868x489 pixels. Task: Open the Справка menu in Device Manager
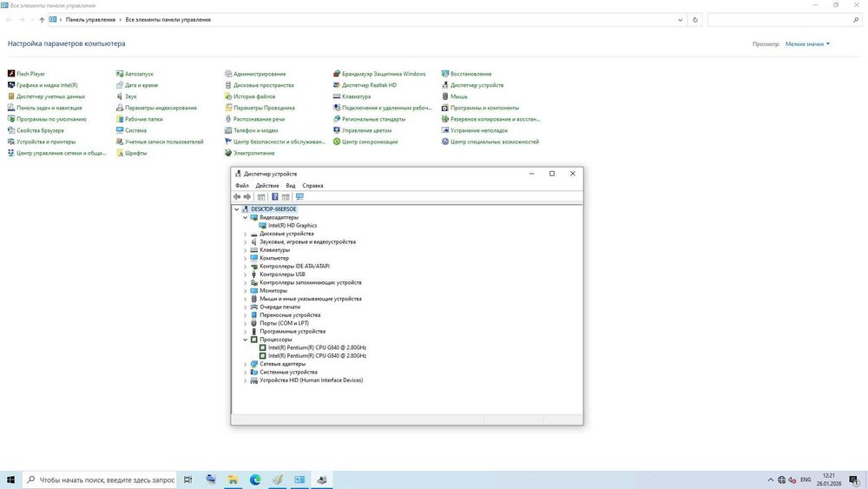312,186
